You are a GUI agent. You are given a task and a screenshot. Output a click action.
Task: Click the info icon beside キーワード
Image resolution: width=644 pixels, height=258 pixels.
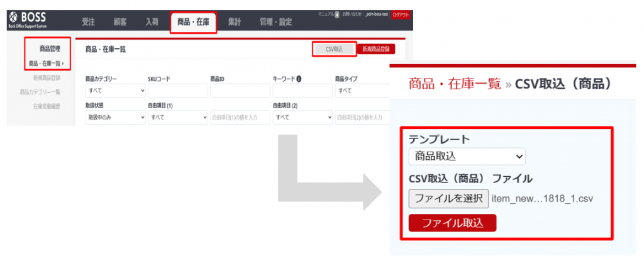[299, 79]
